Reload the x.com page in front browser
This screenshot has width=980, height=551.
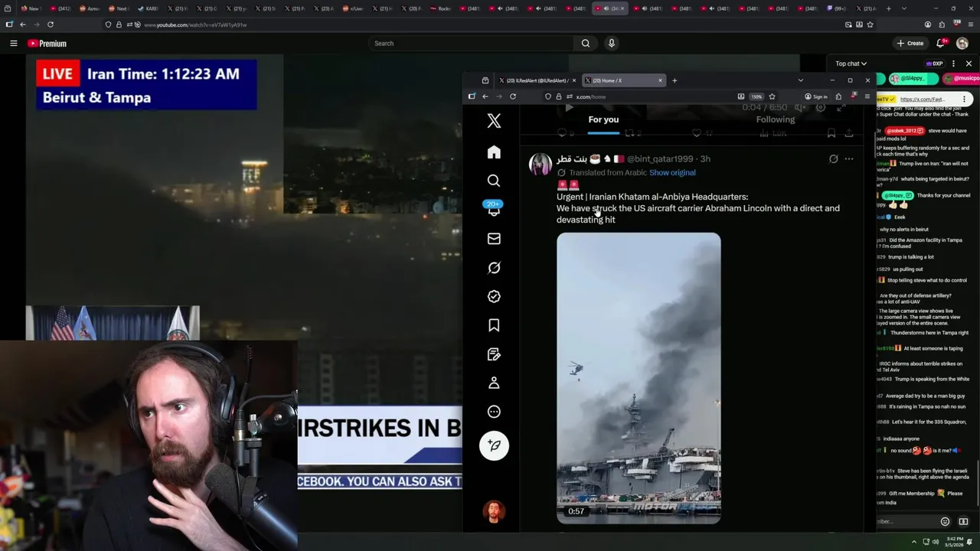coord(513,96)
